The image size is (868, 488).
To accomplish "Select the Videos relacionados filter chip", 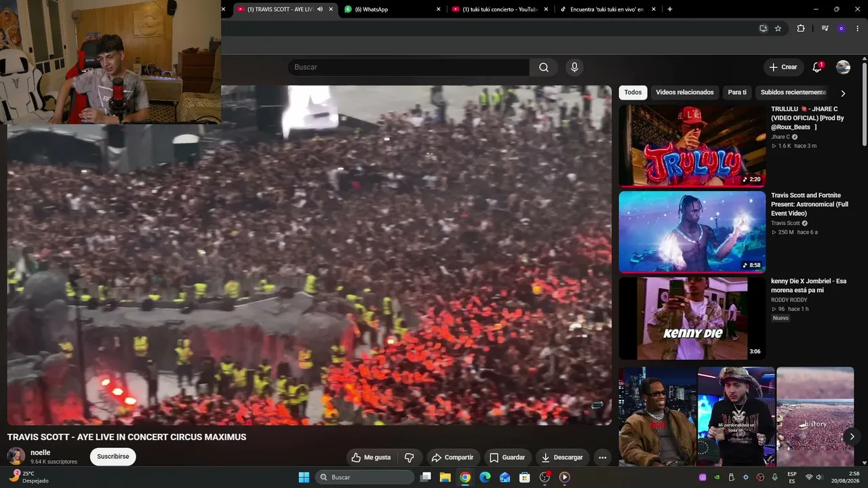I will pyautogui.click(x=685, y=92).
